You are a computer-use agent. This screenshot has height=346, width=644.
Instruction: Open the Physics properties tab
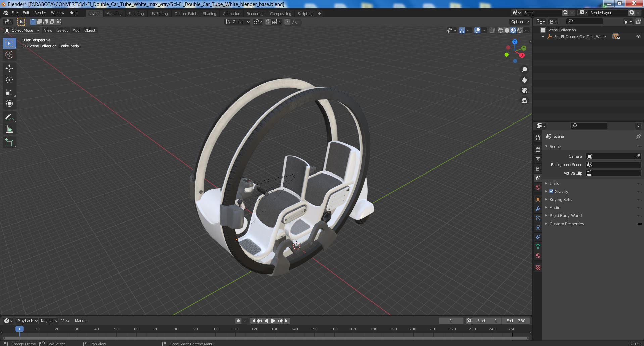[x=538, y=228]
